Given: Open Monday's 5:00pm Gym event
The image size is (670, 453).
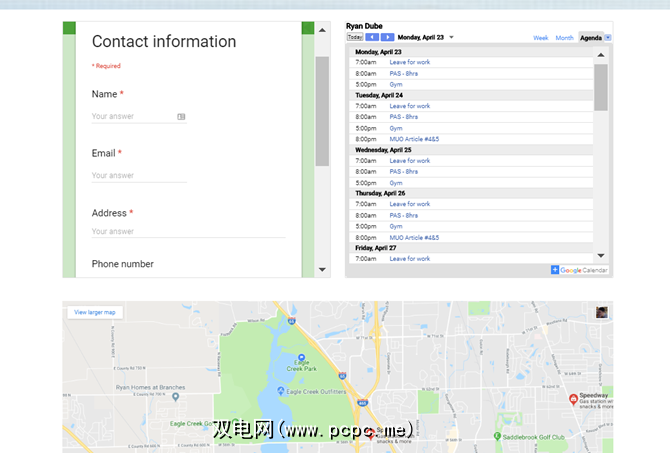Looking at the screenshot, I should click(396, 84).
